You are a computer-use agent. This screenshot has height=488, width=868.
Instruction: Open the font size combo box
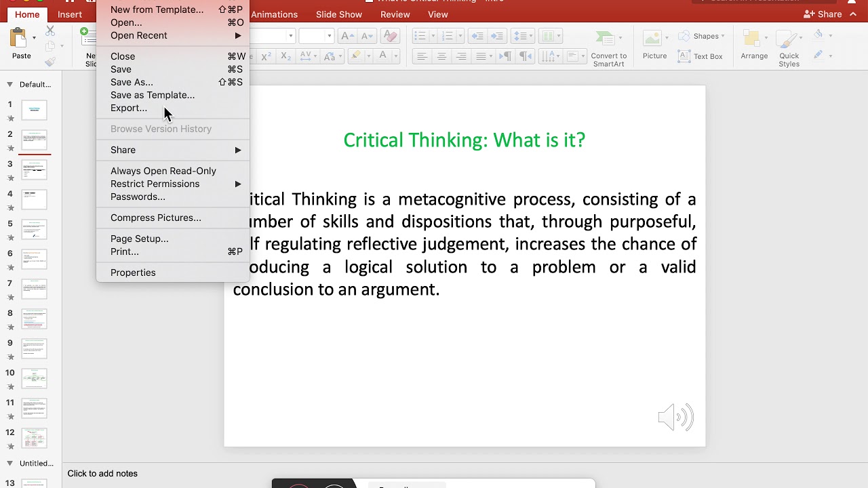click(x=316, y=36)
